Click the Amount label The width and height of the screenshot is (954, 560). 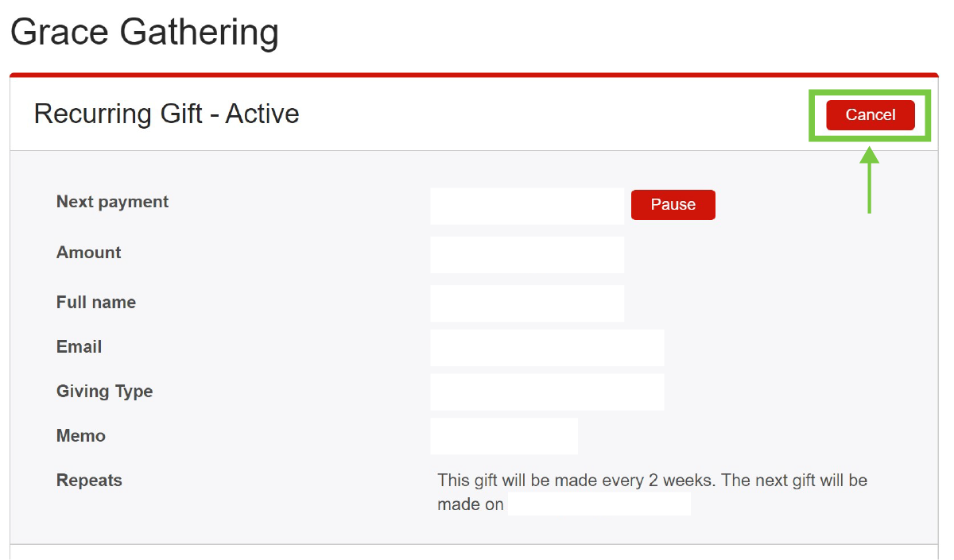89,253
